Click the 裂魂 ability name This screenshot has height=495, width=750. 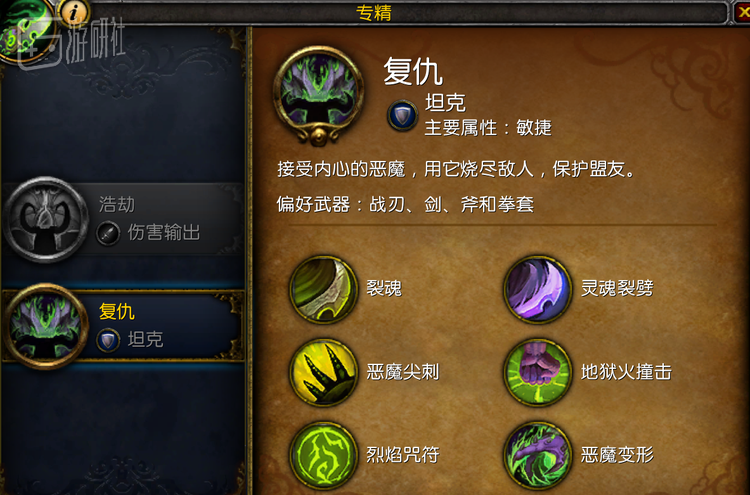coord(384,288)
